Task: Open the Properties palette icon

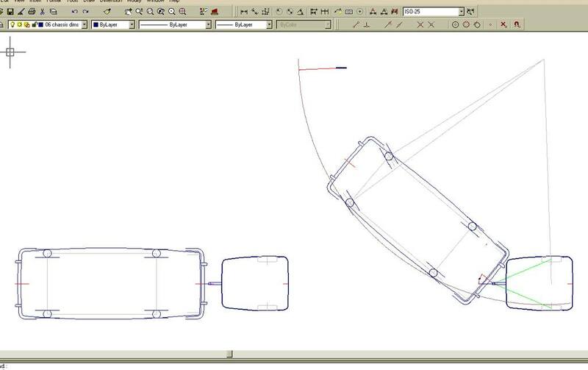Action: point(204,12)
